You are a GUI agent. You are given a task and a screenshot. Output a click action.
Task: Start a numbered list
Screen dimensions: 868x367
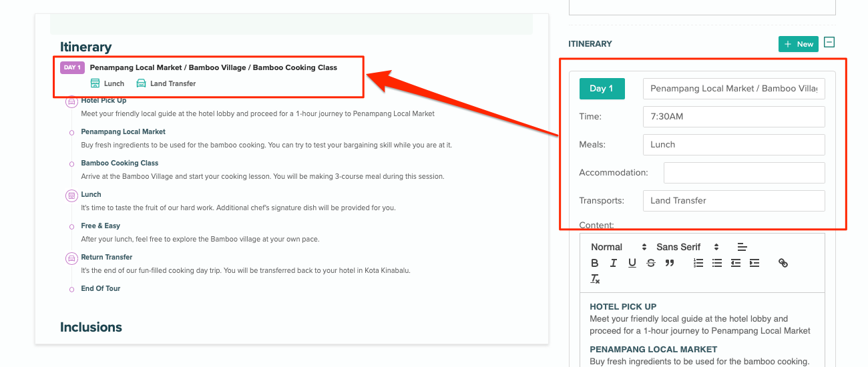click(698, 263)
